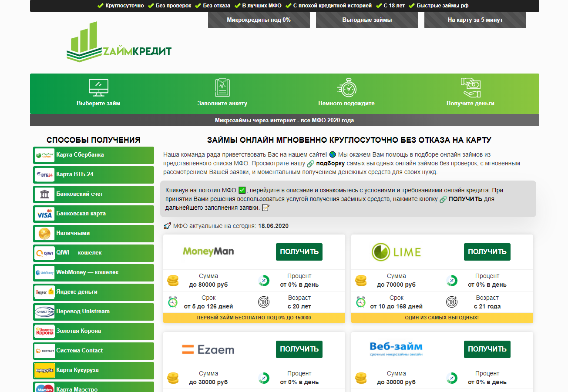Screen dimensions: 568x392
Task: Click the Золотая Корона logo icon
Action: (44, 331)
